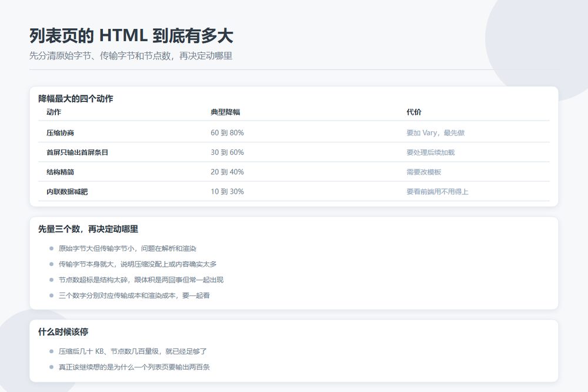This screenshot has height=392, width=588.
Task: Click the bullet starting '三个数字分别对应传输成本'
Action: (134, 295)
